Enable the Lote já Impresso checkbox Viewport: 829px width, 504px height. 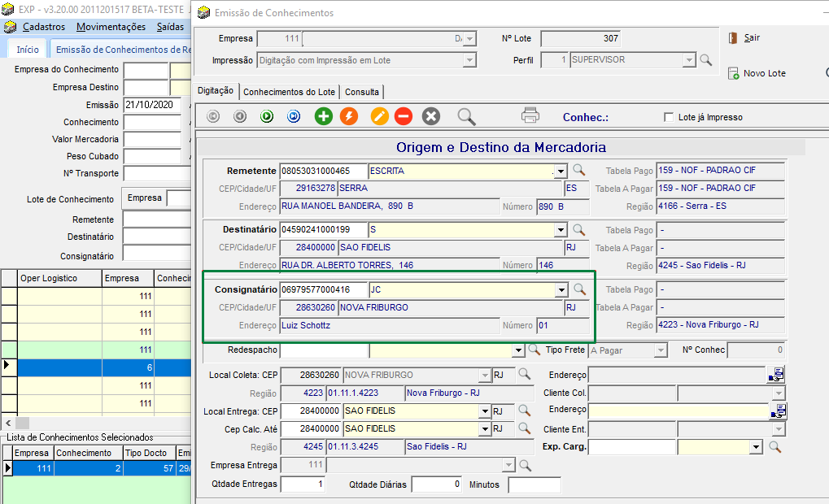pyautogui.click(x=670, y=117)
